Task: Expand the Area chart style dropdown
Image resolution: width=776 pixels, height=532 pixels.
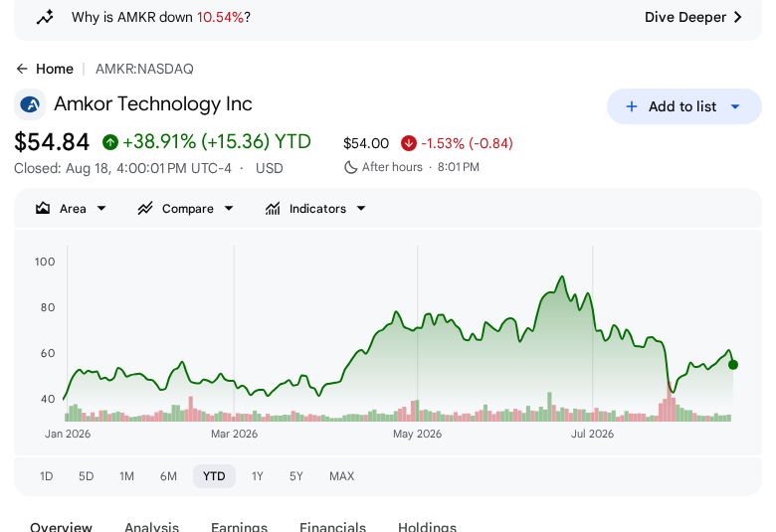Action: 101,209
